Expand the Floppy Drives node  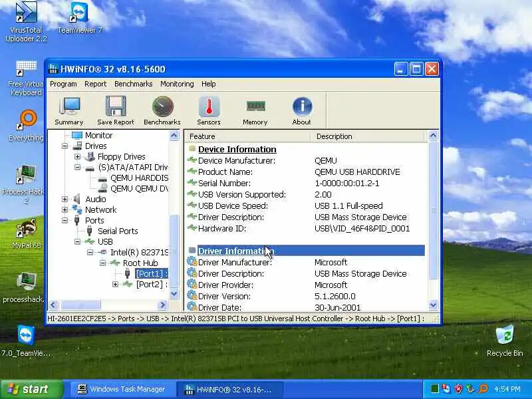pyautogui.click(x=77, y=157)
